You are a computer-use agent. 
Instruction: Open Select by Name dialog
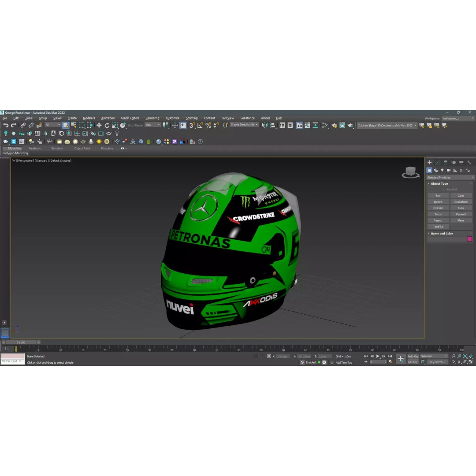click(74, 125)
